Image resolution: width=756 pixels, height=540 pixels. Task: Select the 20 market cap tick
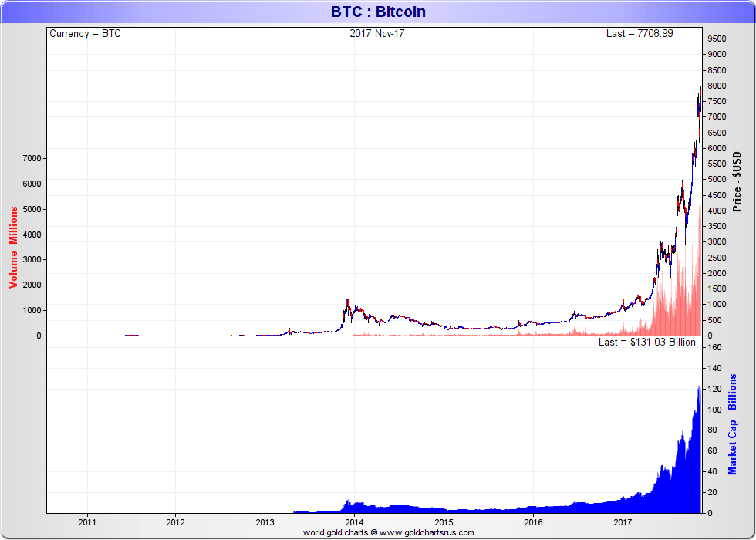(713, 492)
